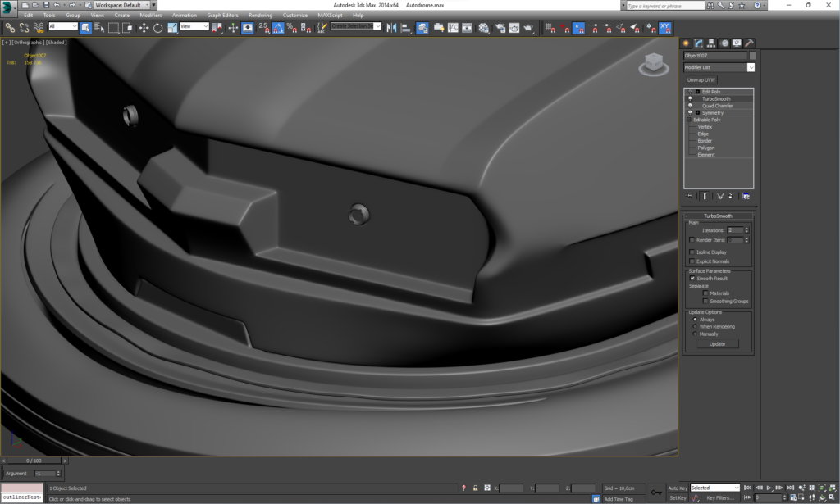Select the When Rendering radio button
Viewport: 840px width, 504px height.
click(x=695, y=325)
